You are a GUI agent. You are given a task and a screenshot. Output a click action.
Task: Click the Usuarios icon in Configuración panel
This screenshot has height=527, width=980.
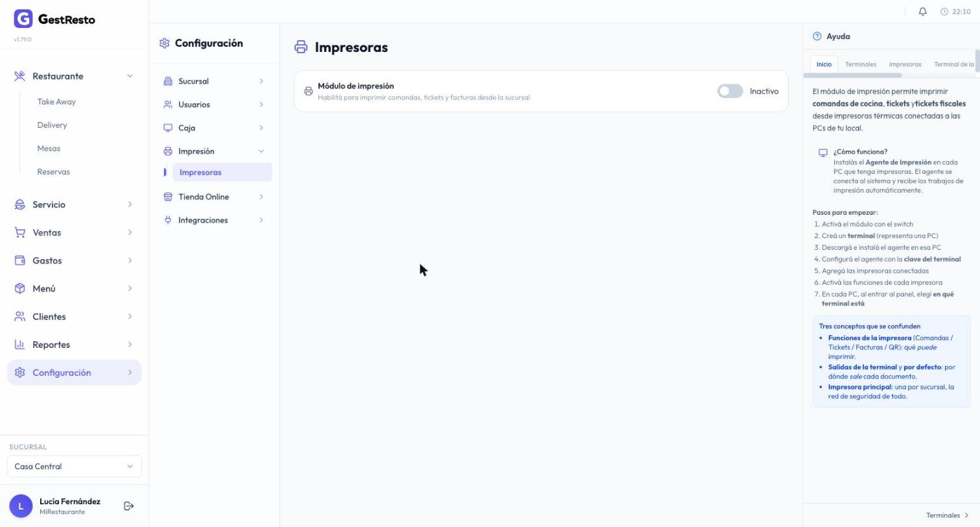[x=168, y=104]
